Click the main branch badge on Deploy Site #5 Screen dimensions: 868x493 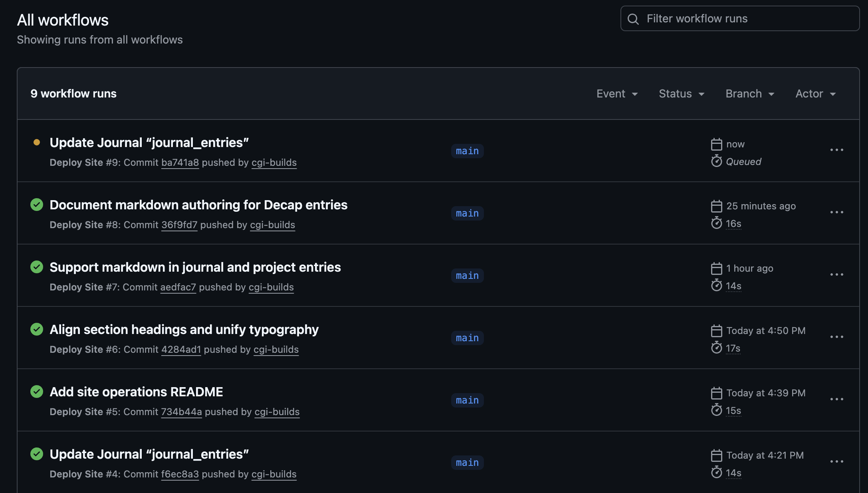point(467,400)
